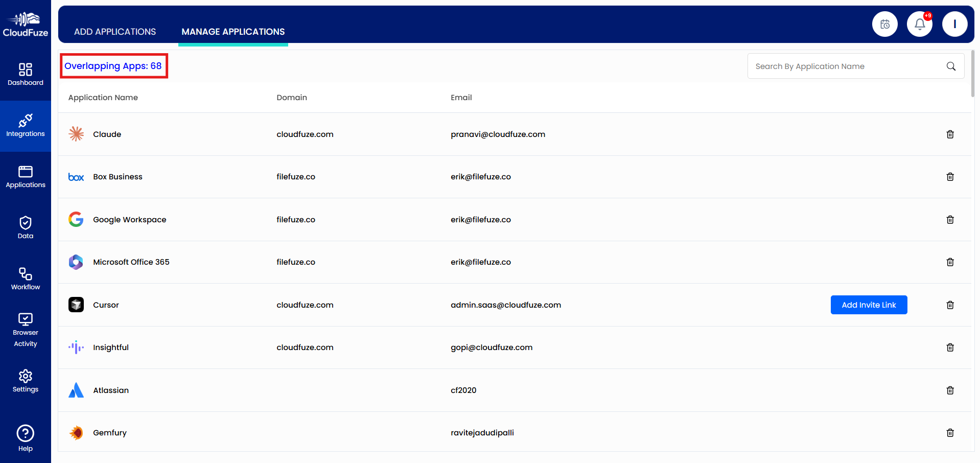Open Settings via the gear icon
980x463 pixels.
[25, 381]
